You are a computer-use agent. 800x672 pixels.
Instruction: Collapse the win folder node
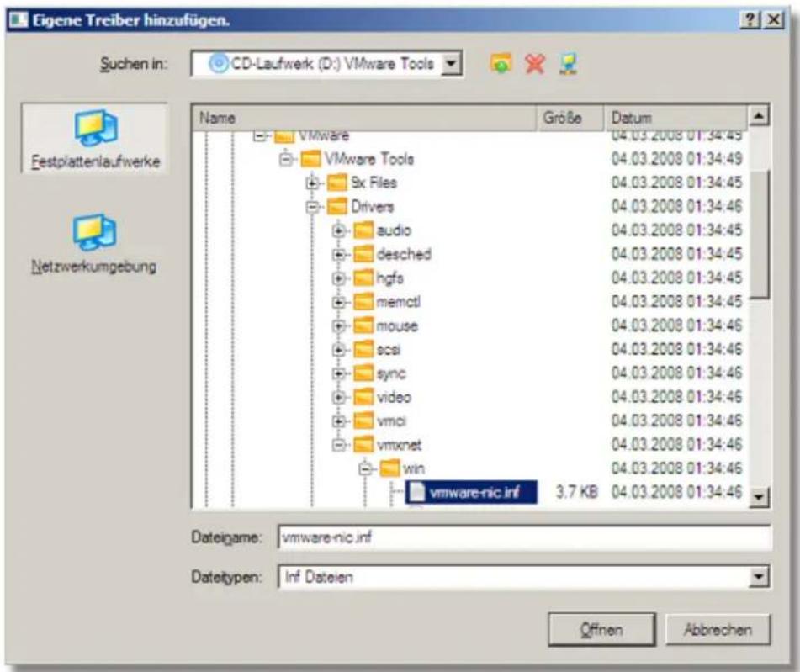click(x=365, y=468)
